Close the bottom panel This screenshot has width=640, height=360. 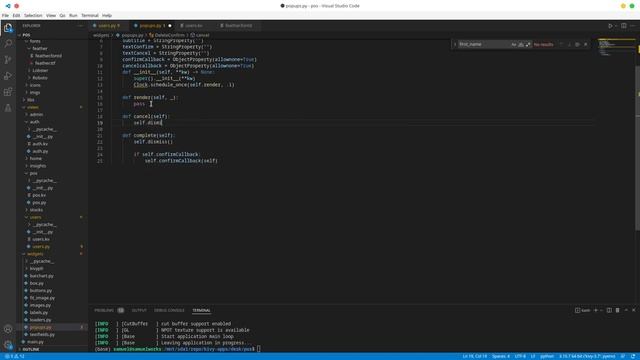[634, 310]
